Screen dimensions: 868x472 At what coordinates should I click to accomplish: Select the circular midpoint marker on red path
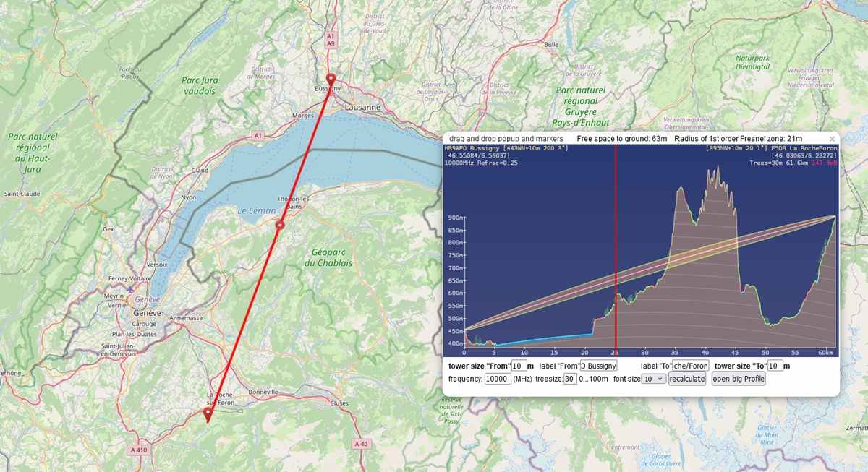point(280,226)
